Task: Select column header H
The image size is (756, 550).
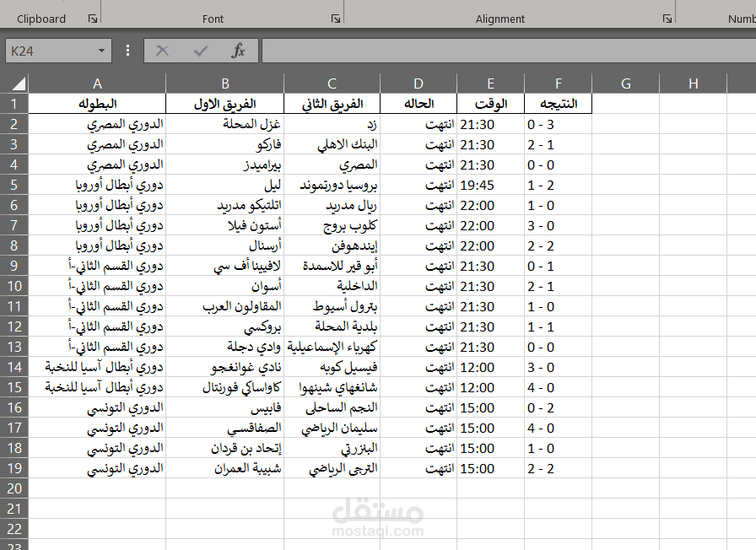Action: coord(693,83)
